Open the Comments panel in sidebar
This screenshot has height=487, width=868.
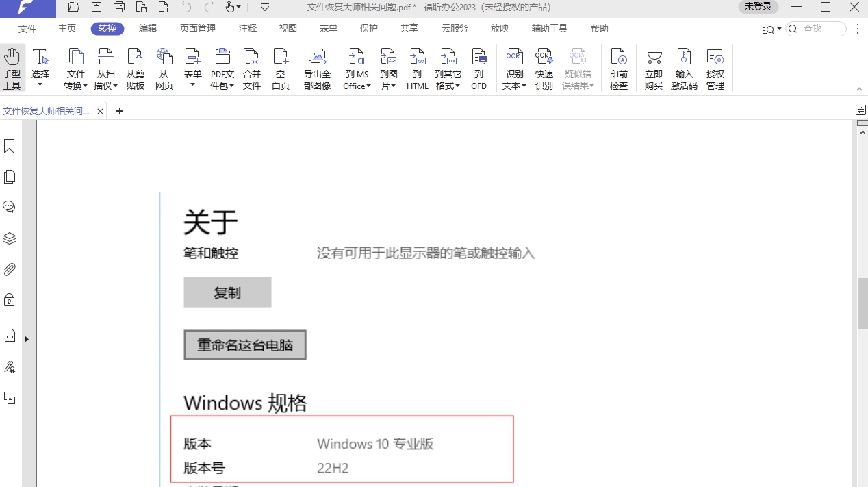click(10, 207)
